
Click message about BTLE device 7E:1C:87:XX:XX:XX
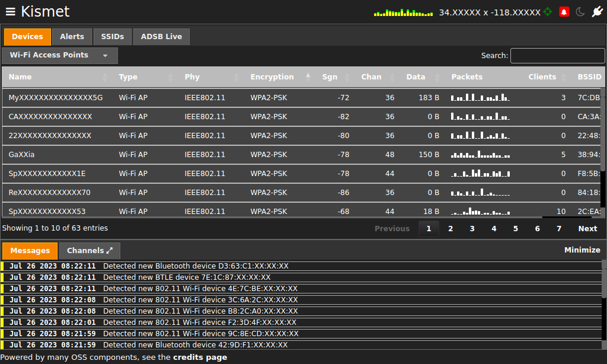click(301, 277)
